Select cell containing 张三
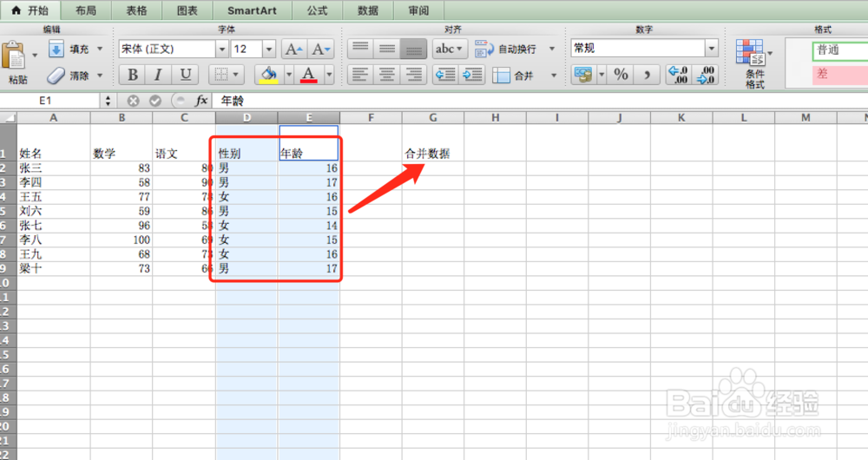The width and height of the screenshot is (868, 460). click(x=54, y=168)
